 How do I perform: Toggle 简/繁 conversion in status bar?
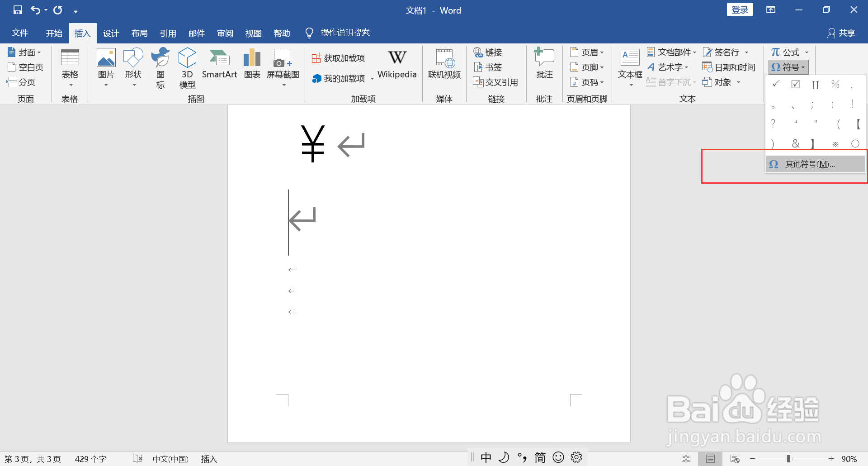coord(540,458)
